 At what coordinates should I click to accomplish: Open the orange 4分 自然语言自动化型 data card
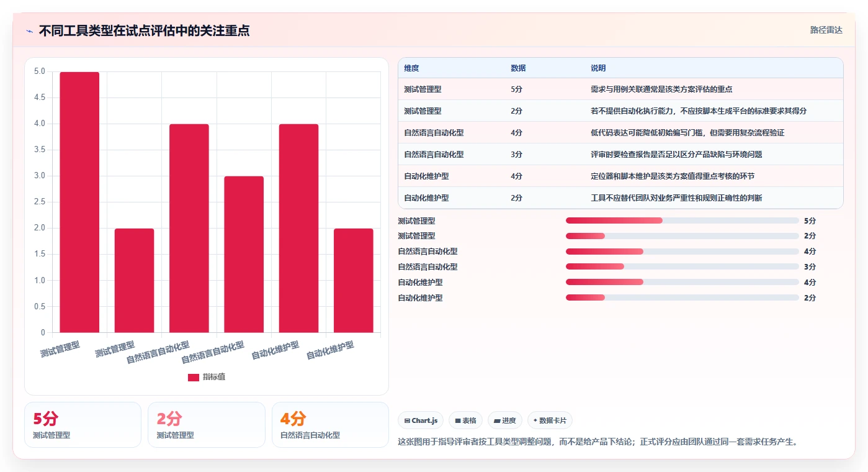coord(330,425)
